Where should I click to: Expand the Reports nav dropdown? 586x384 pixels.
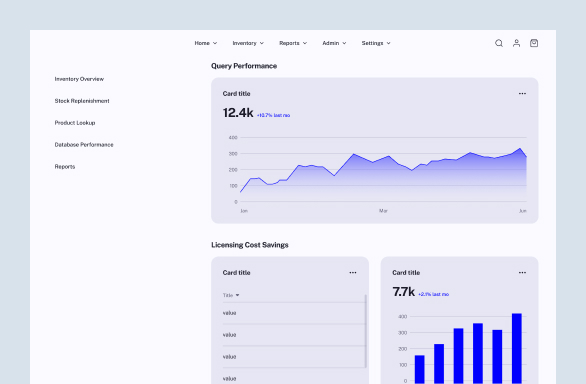[x=293, y=43]
